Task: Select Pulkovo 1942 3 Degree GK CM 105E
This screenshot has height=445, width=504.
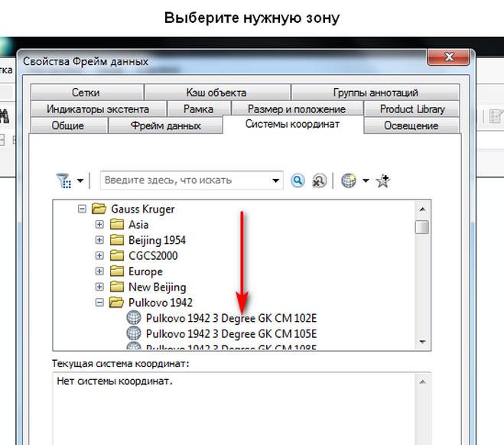Action: tap(231, 334)
